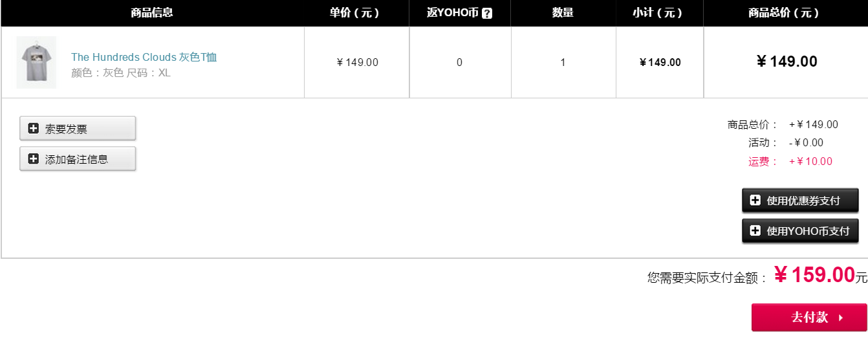The height and width of the screenshot is (352, 868).
Task: Select the 单价（元） column header
Action: coord(356,13)
